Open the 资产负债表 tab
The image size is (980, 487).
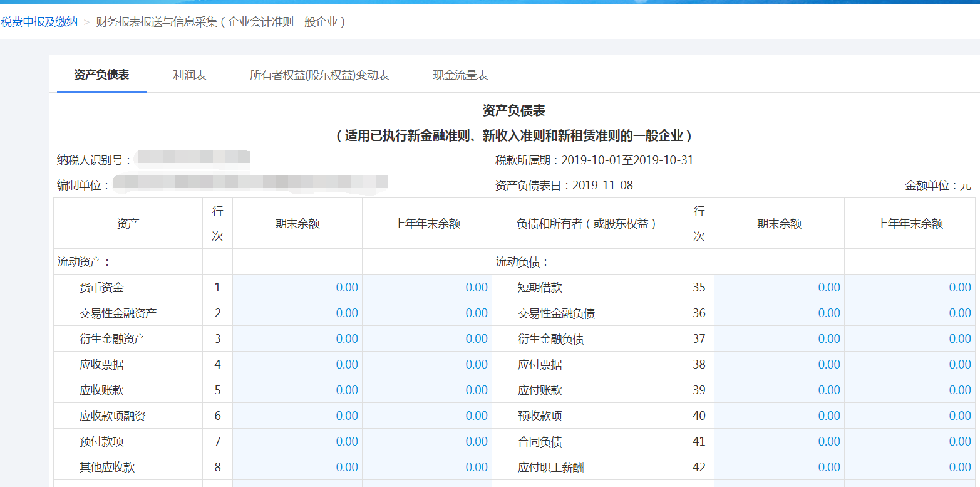pos(101,75)
